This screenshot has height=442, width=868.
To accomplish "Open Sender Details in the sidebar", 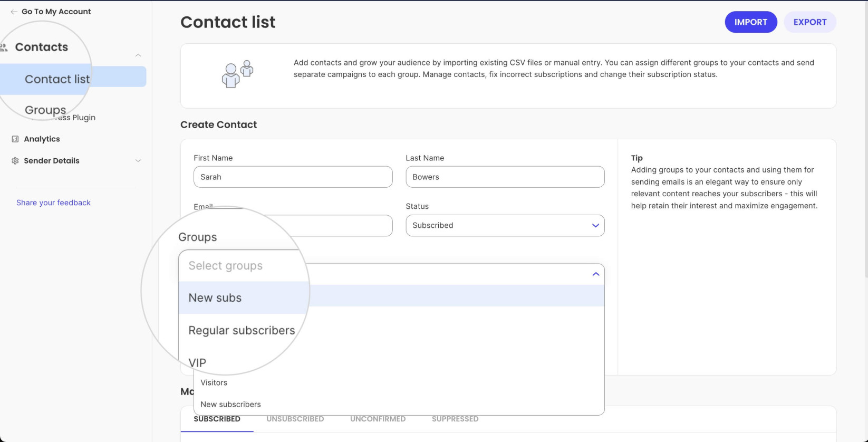I will 52,161.
